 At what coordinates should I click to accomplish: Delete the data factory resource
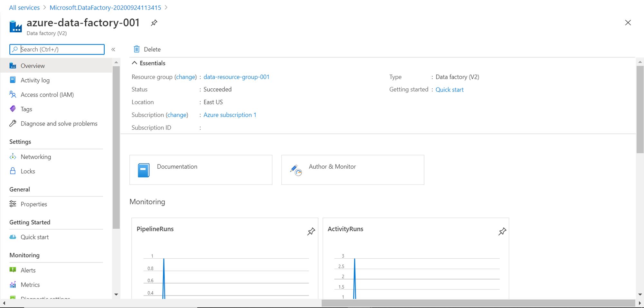coord(147,49)
